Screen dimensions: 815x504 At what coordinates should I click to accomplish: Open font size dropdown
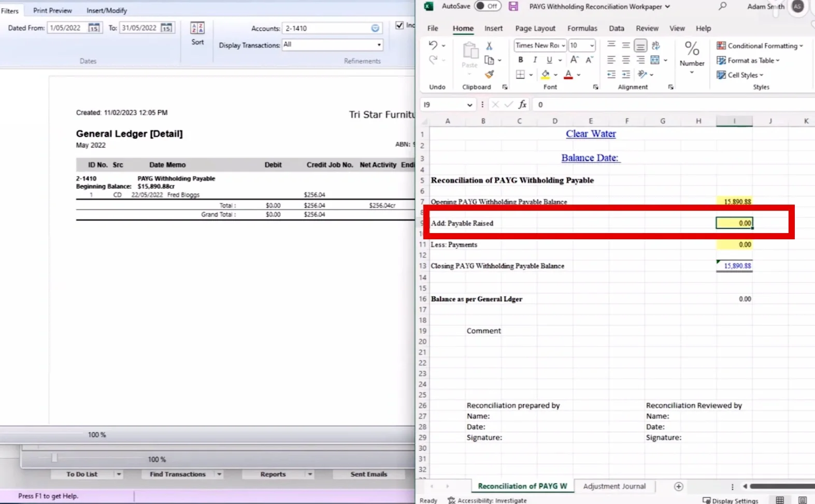(x=592, y=46)
